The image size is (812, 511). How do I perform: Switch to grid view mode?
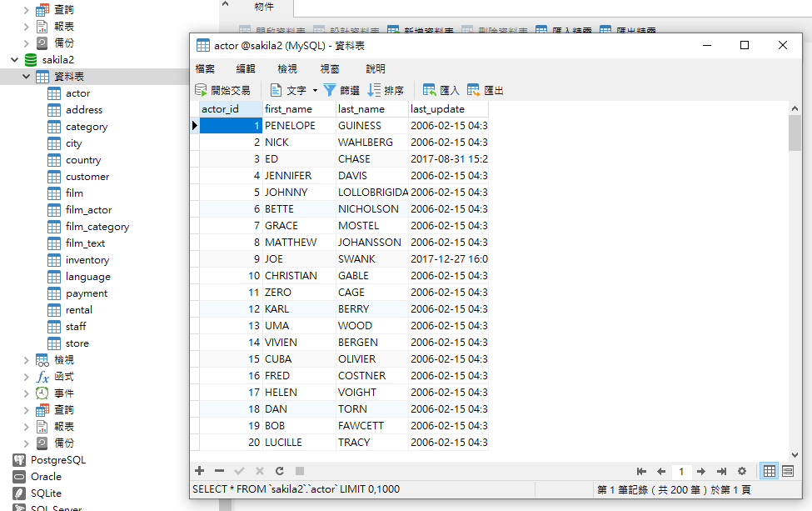(770, 472)
